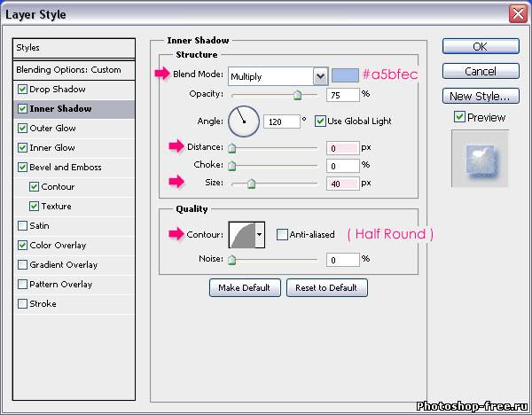Click the Make Default button

(245, 287)
